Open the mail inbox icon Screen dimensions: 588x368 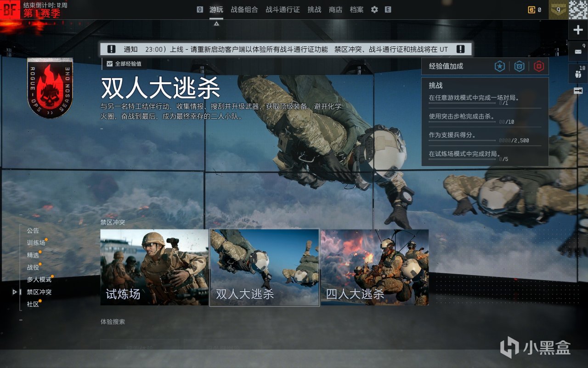click(x=578, y=52)
